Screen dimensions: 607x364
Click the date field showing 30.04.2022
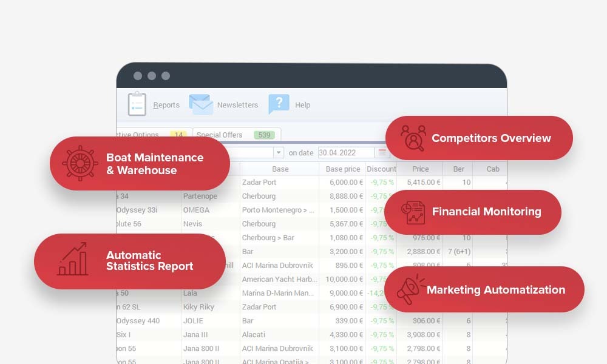[x=345, y=153]
